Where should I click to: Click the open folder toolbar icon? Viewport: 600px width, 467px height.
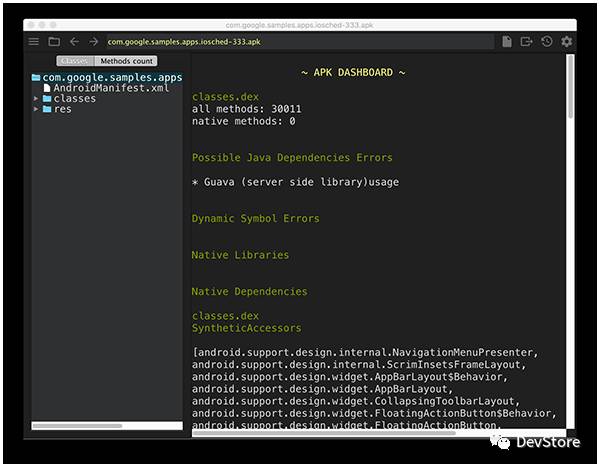54,41
